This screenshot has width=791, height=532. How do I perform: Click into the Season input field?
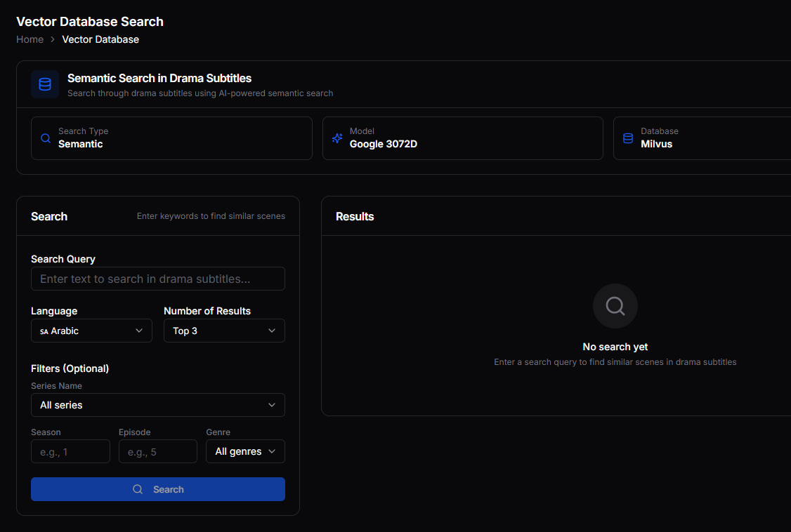coord(70,451)
